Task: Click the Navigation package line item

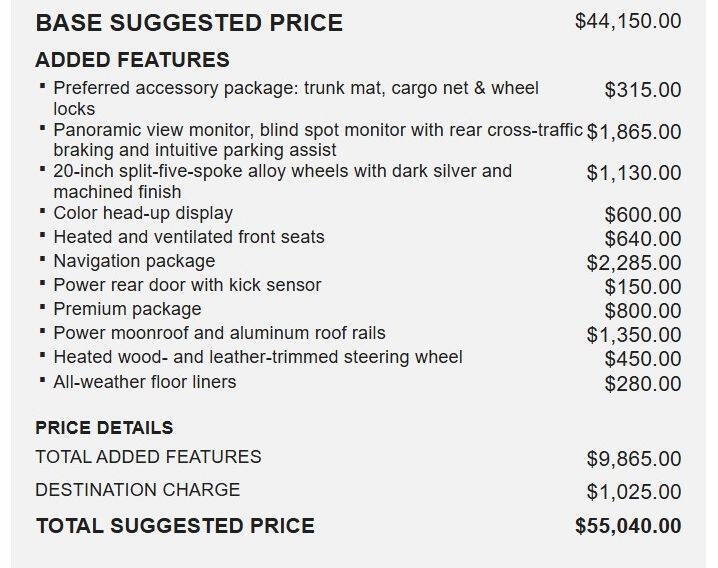Action: pos(134,262)
